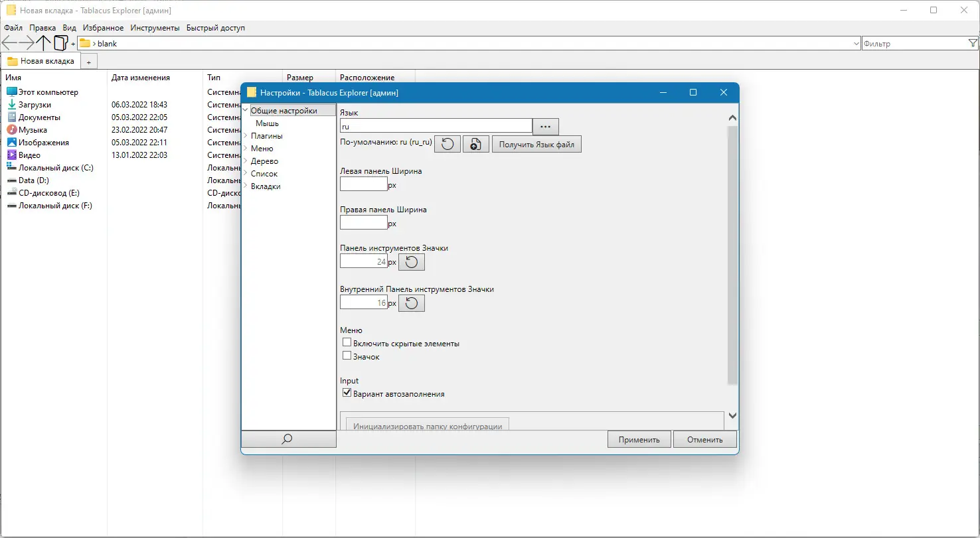This screenshot has width=980, height=538.
Task: Select the Data (D:) drive icon
Action: point(11,180)
